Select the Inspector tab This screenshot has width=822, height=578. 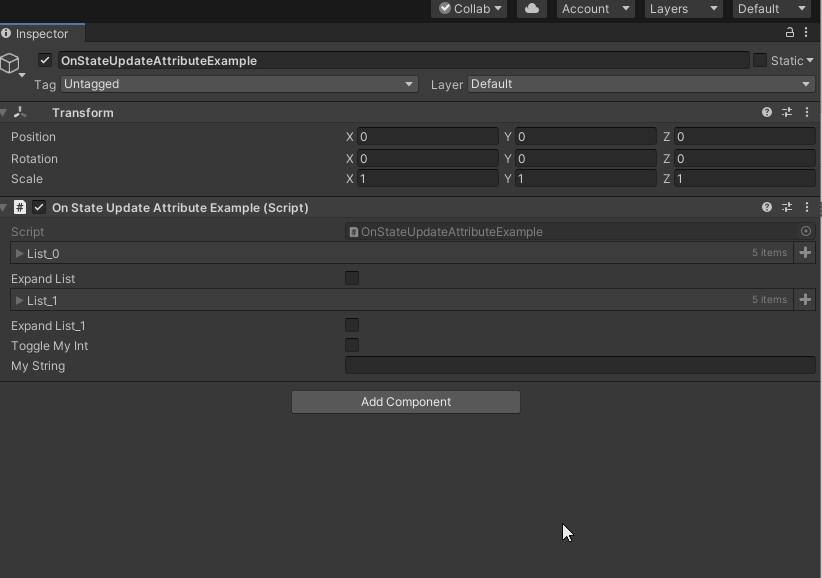point(42,34)
